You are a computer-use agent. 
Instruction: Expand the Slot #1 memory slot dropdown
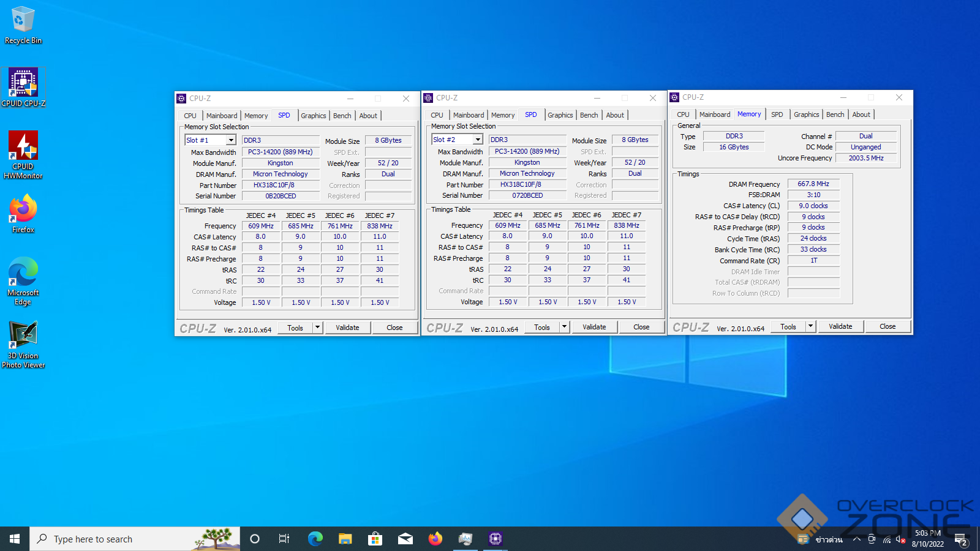click(231, 140)
